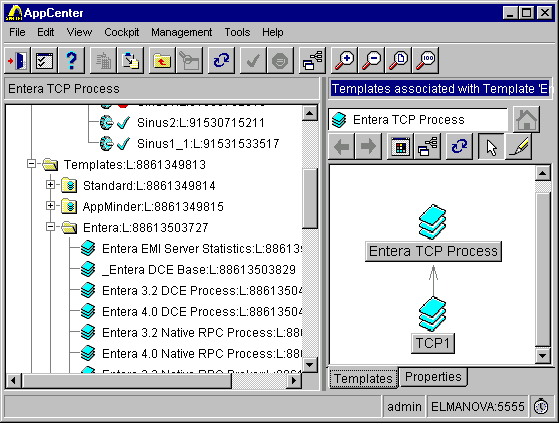Click the back arrow in right panel
Viewport: 559px width, 423px height.
pyautogui.click(x=342, y=146)
